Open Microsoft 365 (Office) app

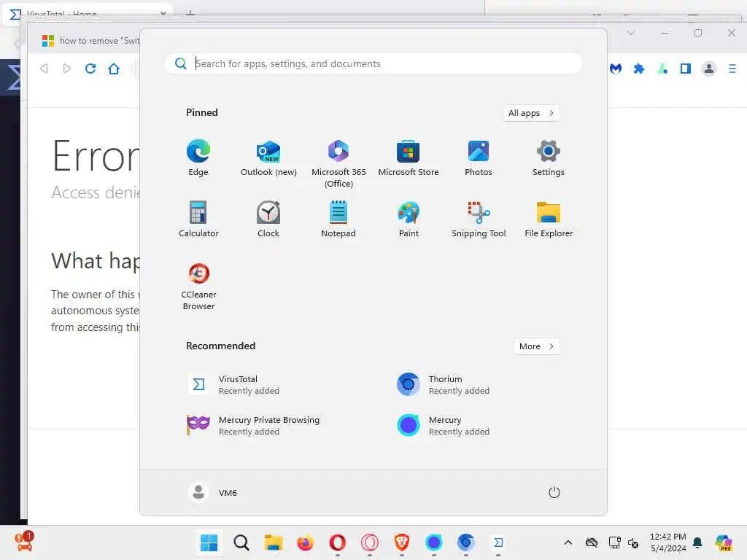coord(338,164)
